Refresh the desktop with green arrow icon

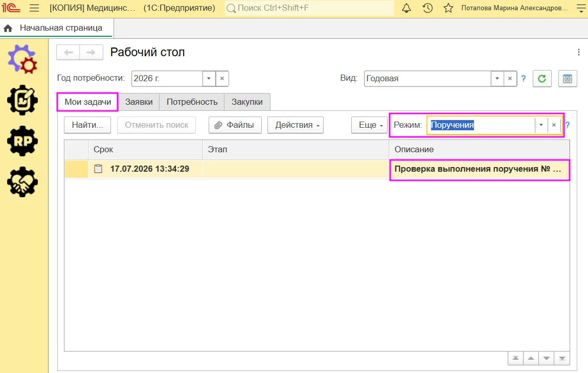542,79
